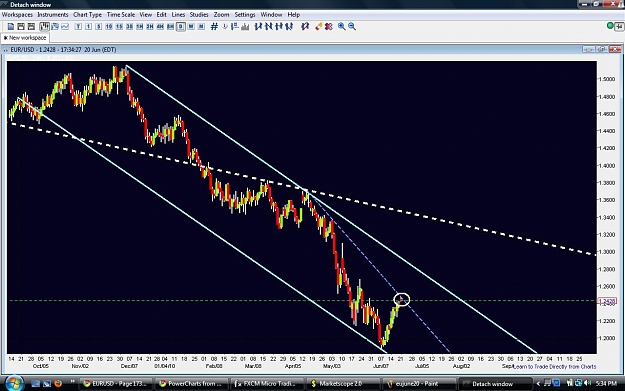Open the Edit menu
The height and width of the screenshot is (391, 625).
pos(161,15)
